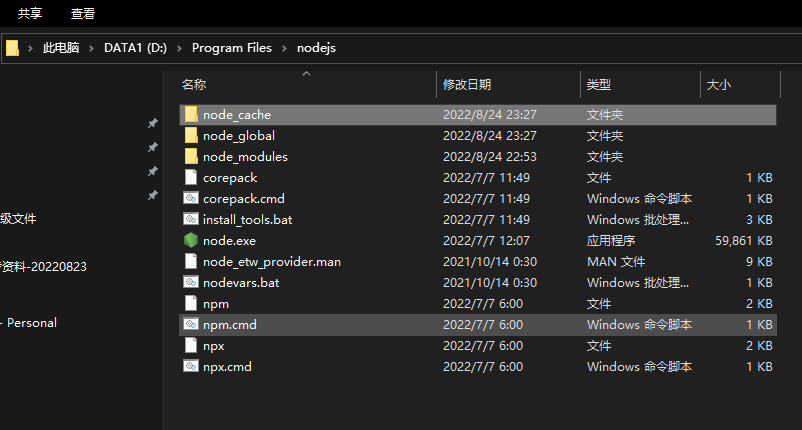This screenshot has width=802, height=430.
Task: Navigate to 此电脑 in breadcrumb
Action: click(x=61, y=48)
